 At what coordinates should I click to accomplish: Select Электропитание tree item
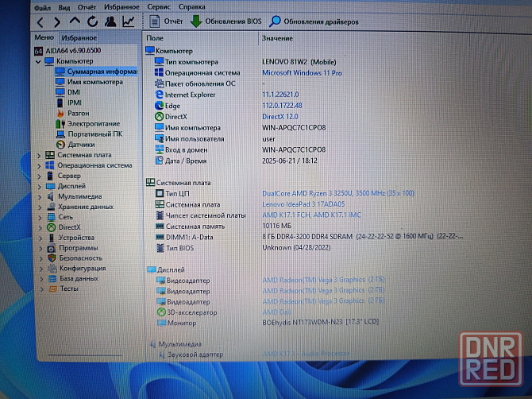(x=88, y=124)
